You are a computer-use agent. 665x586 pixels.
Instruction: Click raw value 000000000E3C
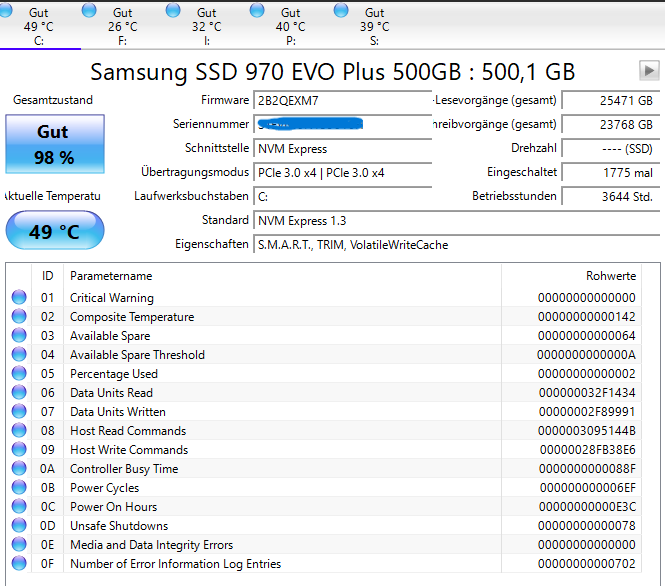587,507
